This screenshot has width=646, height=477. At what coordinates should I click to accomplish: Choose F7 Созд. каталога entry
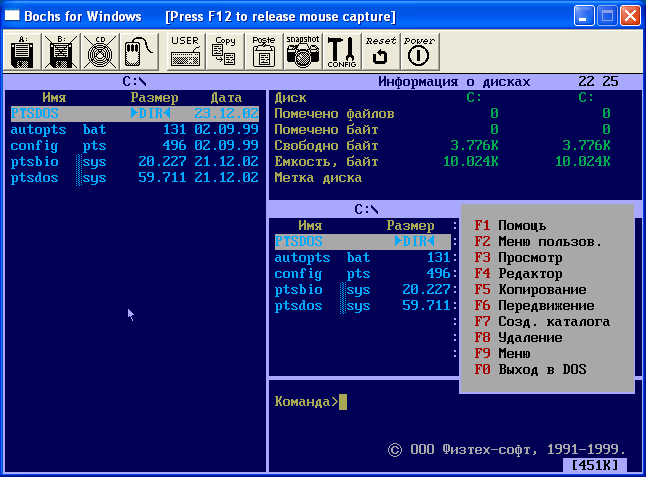coord(542,322)
